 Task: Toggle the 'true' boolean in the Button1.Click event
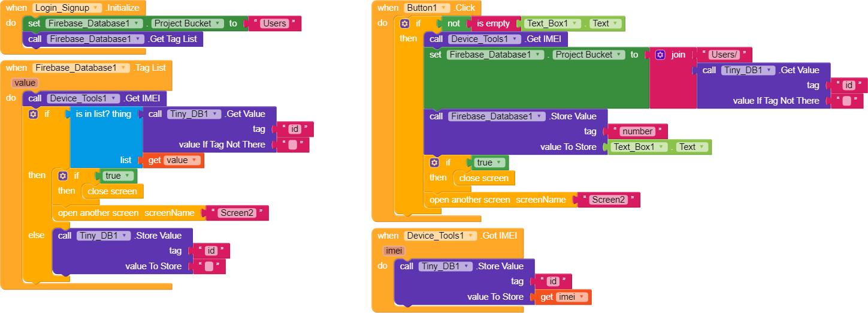(x=489, y=162)
